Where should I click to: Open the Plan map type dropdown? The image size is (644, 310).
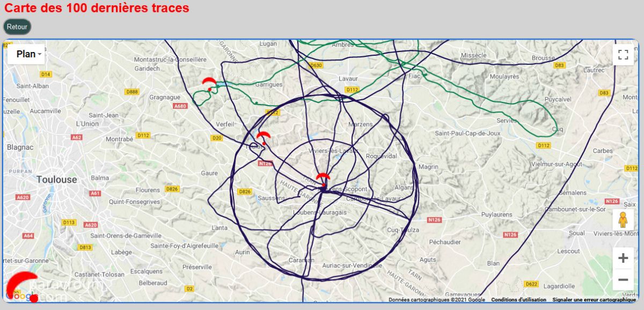click(26, 54)
